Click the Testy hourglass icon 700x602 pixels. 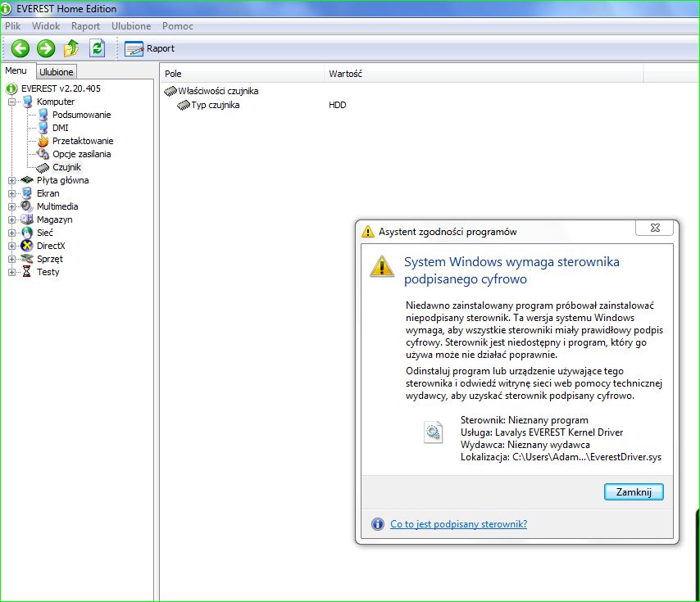point(27,272)
